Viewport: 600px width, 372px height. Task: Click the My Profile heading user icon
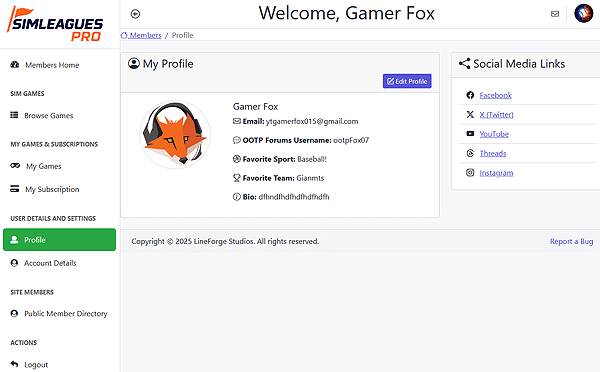click(134, 63)
